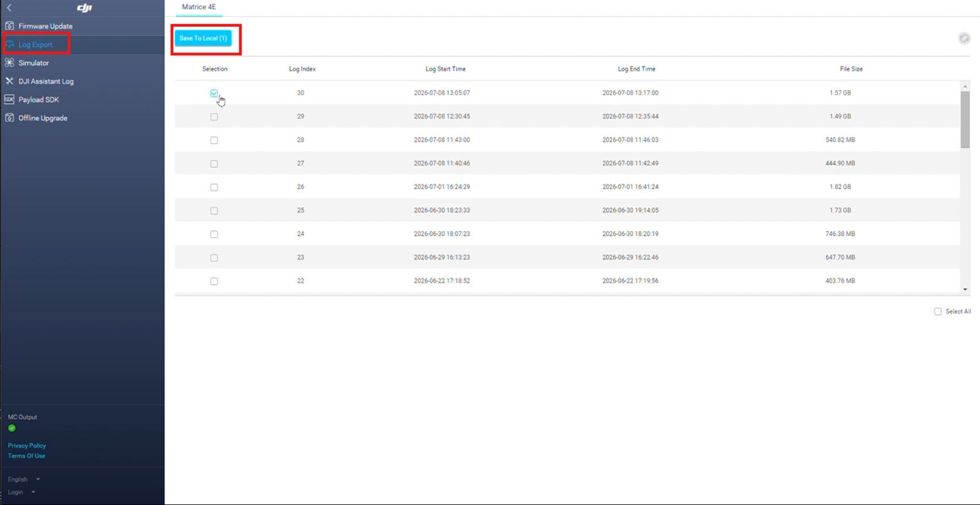The width and height of the screenshot is (980, 505).
Task: Check the checkbox for log 28
Action: 214,140
